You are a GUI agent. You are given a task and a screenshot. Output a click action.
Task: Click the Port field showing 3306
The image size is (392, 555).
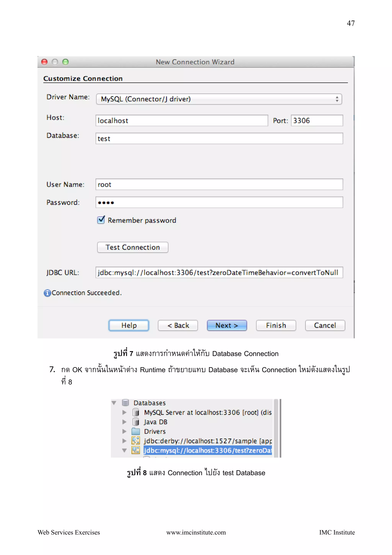tap(317, 120)
